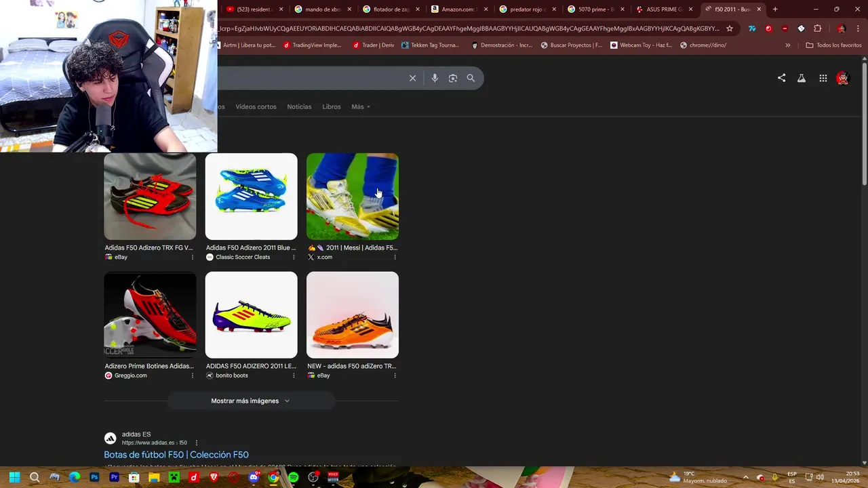Open the TradingView Imple... bookmark
Screen dimensions: 868x488
click(x=312, y=45)
